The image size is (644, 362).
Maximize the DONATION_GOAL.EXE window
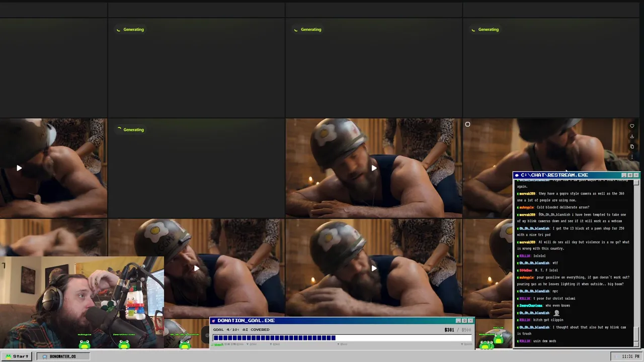(464, 321)
